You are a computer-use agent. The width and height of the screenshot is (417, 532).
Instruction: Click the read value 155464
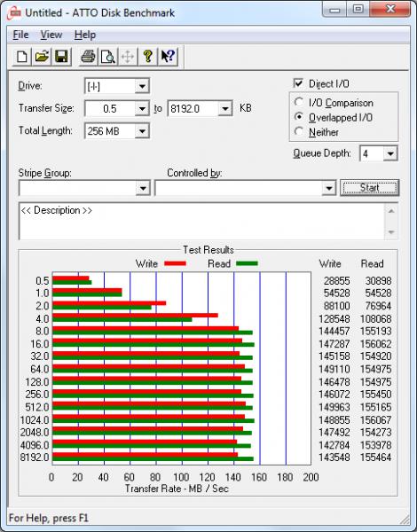pos(376,458)
